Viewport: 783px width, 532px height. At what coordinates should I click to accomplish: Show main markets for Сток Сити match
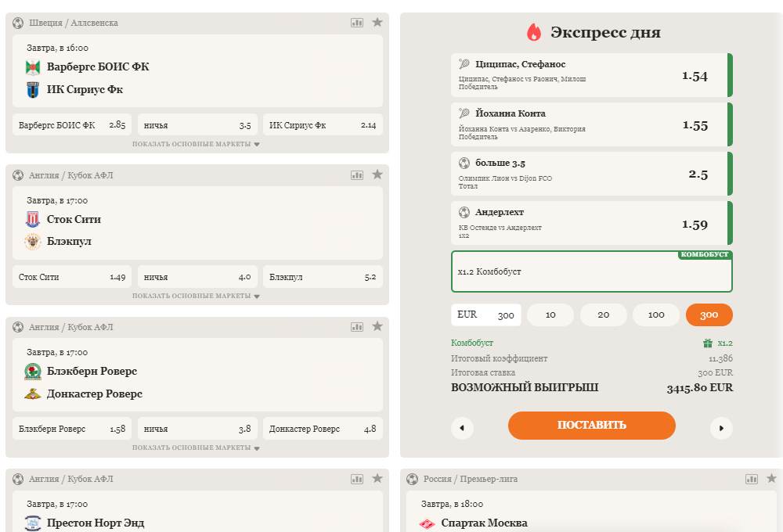pos(196,296)
